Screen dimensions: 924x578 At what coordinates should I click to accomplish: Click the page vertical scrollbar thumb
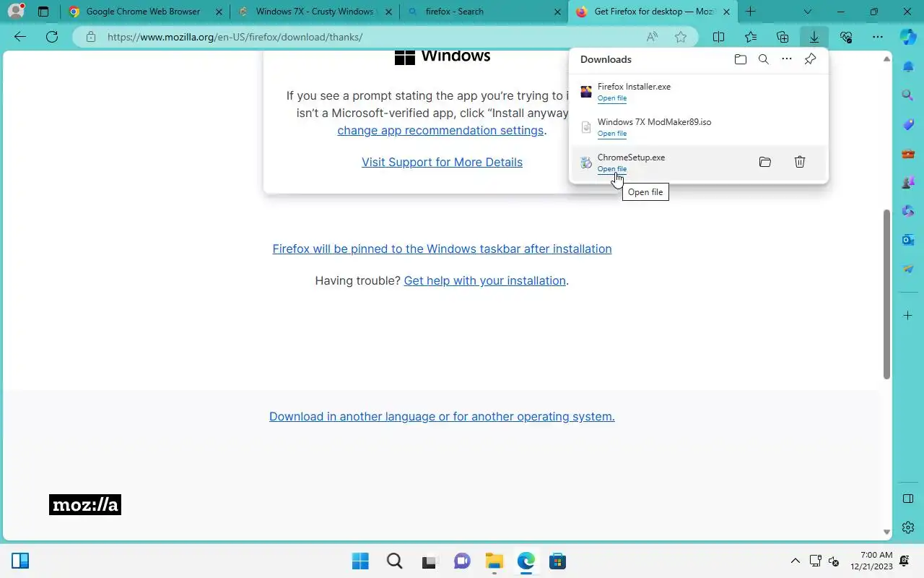click(x=887, y=294)
